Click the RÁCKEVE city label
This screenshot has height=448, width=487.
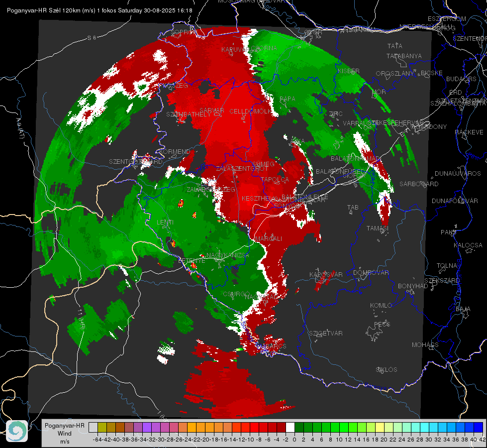[x=469, y=132]
